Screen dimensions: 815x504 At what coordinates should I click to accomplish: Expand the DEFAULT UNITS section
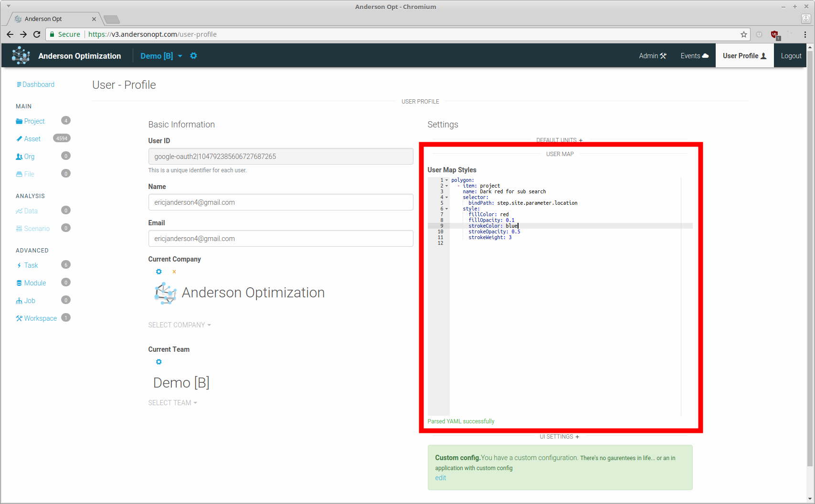(x=559, y=140)
